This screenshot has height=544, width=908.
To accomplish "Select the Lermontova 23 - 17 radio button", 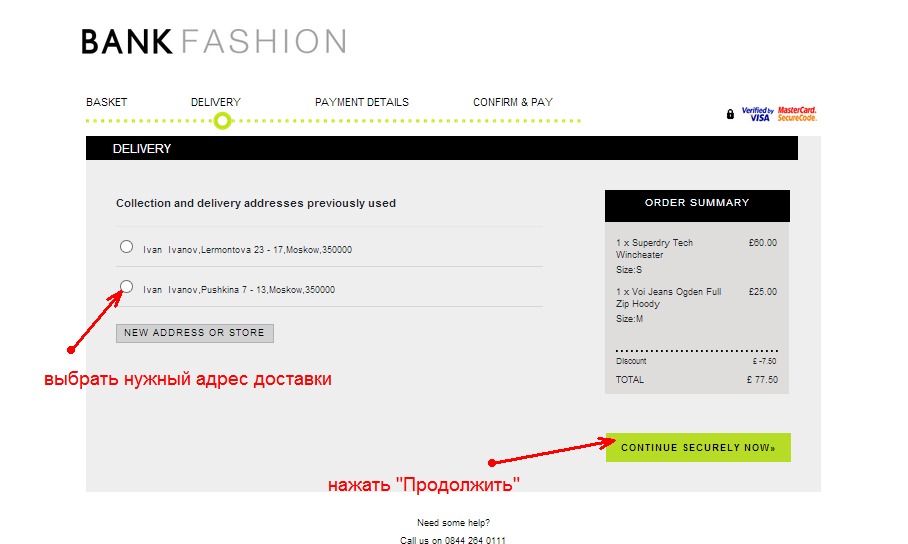I will (126, 247).
